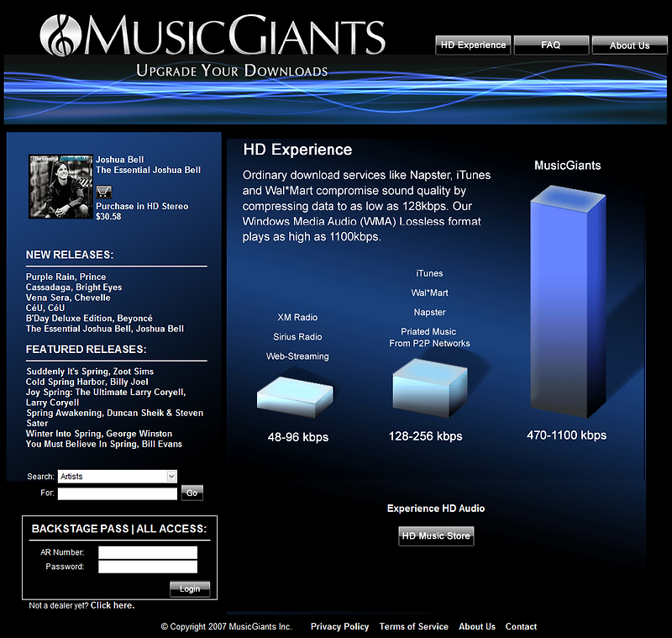Click the '470-1100 kbps' label
Viewport: 672px width, 638px height.
pos(566,435)
